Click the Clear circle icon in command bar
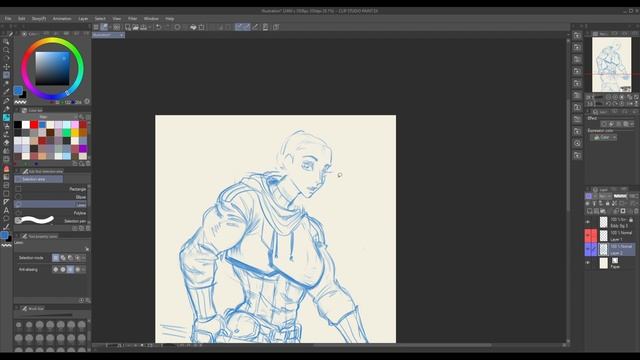The image size is (640, 360). pyautogui.click(x=177, y=27)
